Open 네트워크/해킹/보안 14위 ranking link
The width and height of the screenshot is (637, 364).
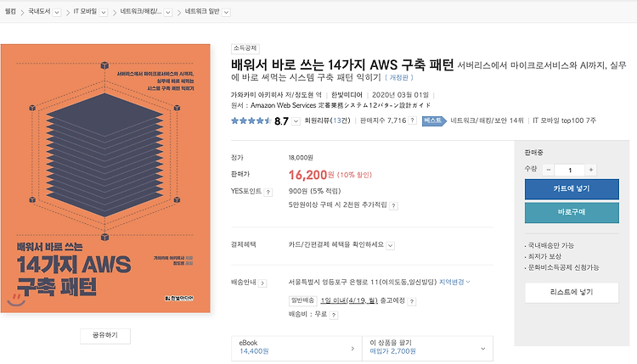(x=488, y=120)
